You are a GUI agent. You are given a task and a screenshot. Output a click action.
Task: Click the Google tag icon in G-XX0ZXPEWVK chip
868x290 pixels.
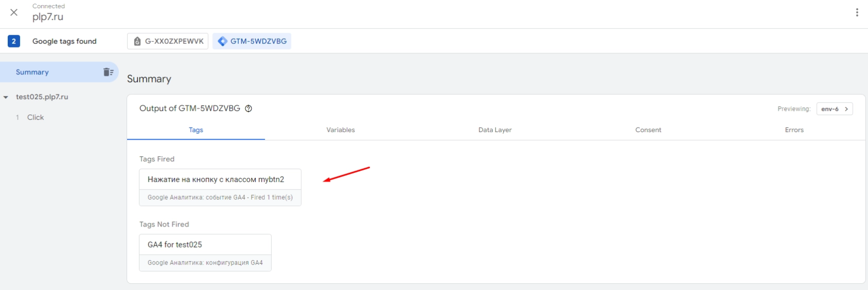[137, 41]
